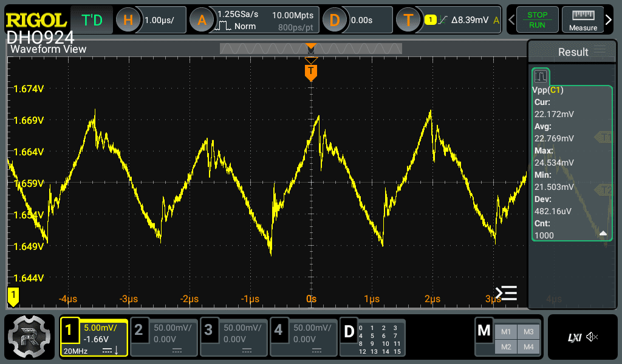Image resolution: width=622 pixels, height=364 pixels.
Task: Click the 0s time axis label
Action: (x=312, y=298)
